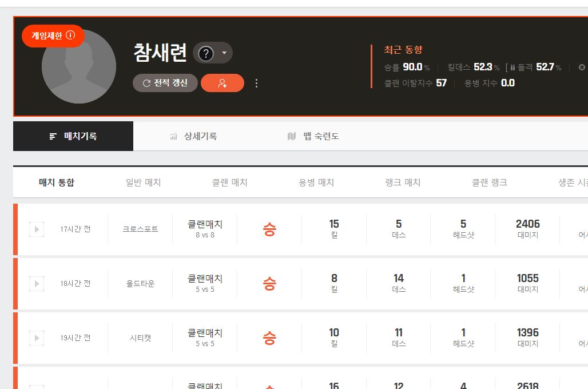The height and width of the screenshot is (389, 588).
Task: Click the orange add friend button
Action: pyautogui.click(x=223, y=83)
